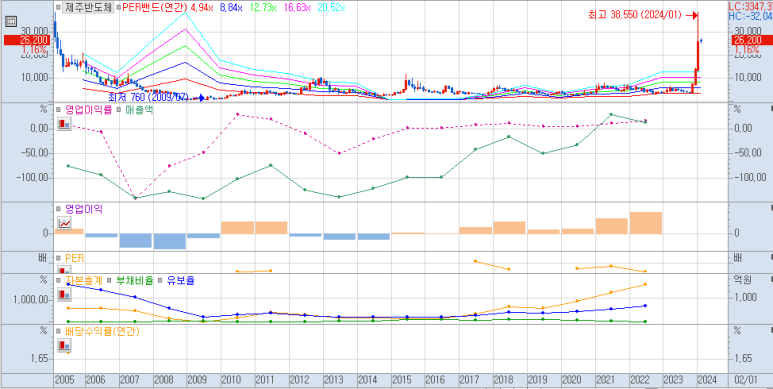This screenshot has height=389, width=773.
Task: Select the 배당수익률(연간) legend label
Action: click(102, 331)
